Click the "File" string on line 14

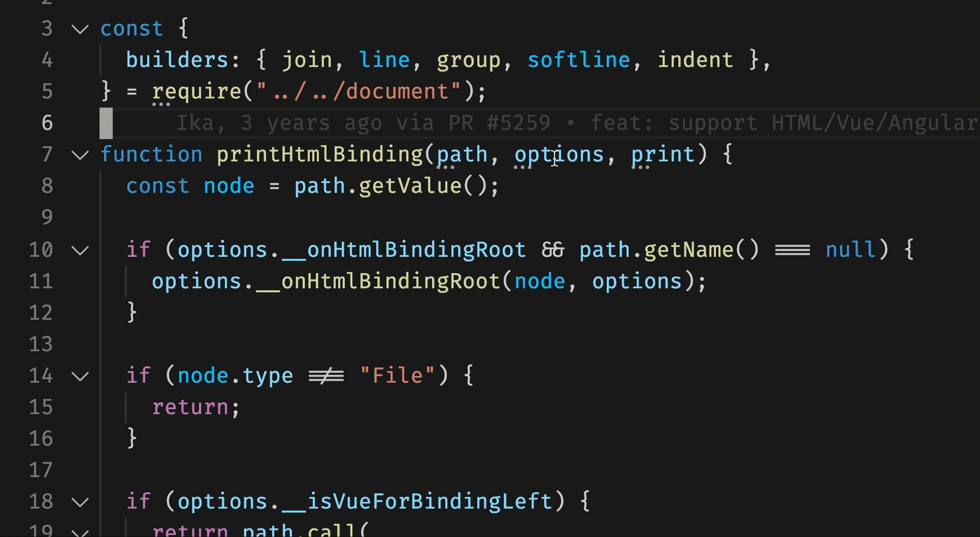(398, 376)
